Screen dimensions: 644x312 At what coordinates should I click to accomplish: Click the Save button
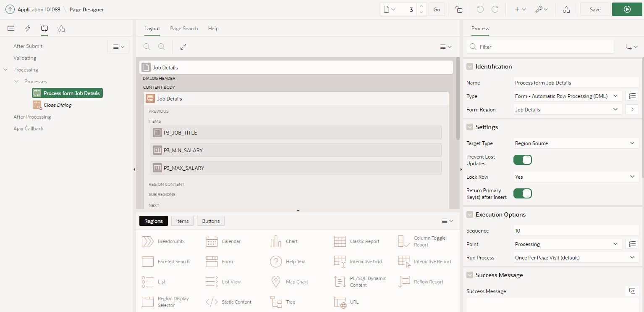pyautogui.click(x=595, y=9)
